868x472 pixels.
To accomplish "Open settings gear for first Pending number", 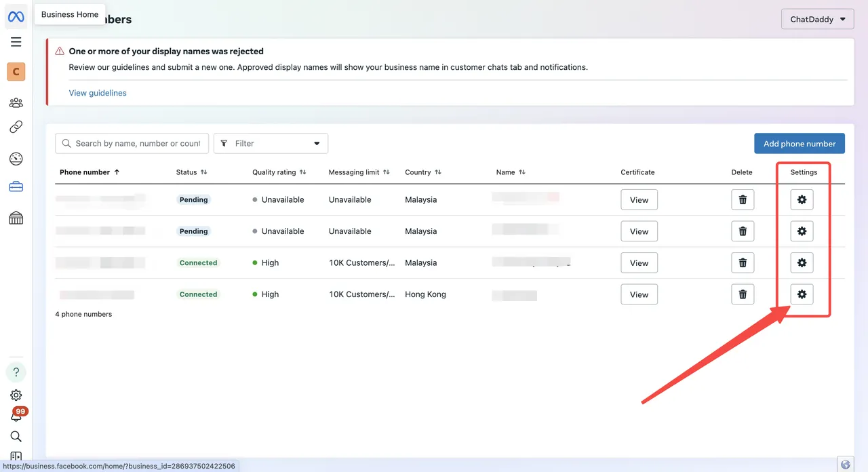I will click(802, 200).
